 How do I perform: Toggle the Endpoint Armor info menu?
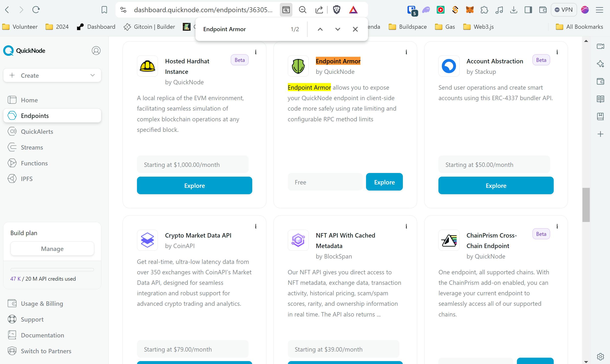tap(406, 52)
